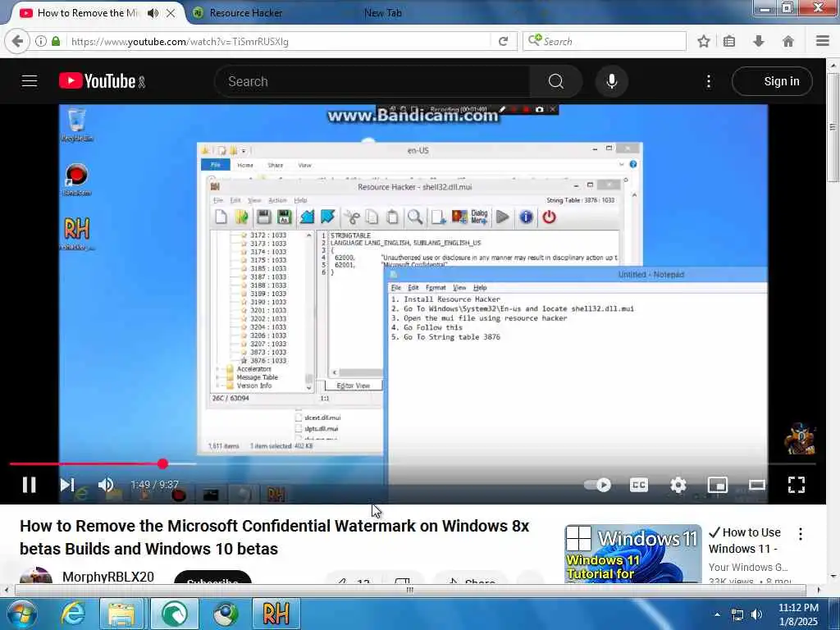840x630 pixels.
Task: Open the taskbar clock showing 11:12 PM
Action: point(798,614)
